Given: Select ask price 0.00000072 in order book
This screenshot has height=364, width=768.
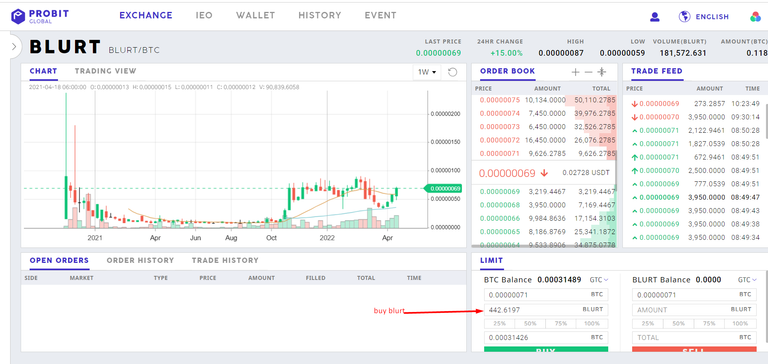Looking at the screenshot, I should tap(500, 140).
